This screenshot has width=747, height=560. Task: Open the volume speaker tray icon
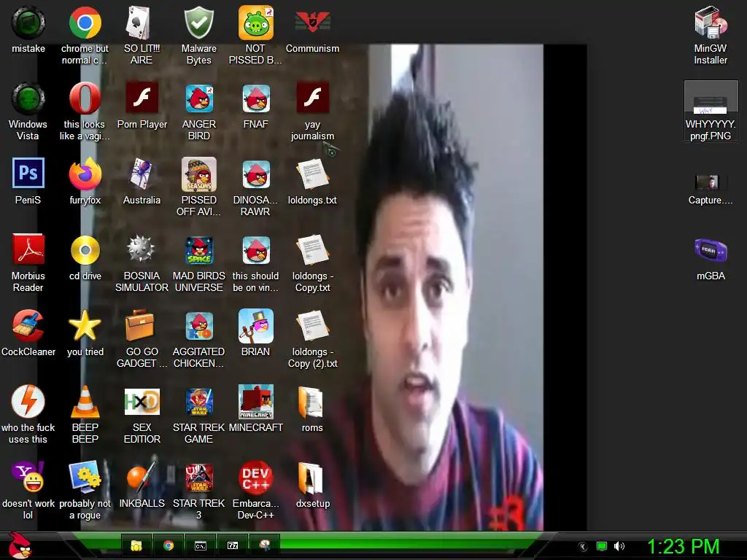coord(619,546)
